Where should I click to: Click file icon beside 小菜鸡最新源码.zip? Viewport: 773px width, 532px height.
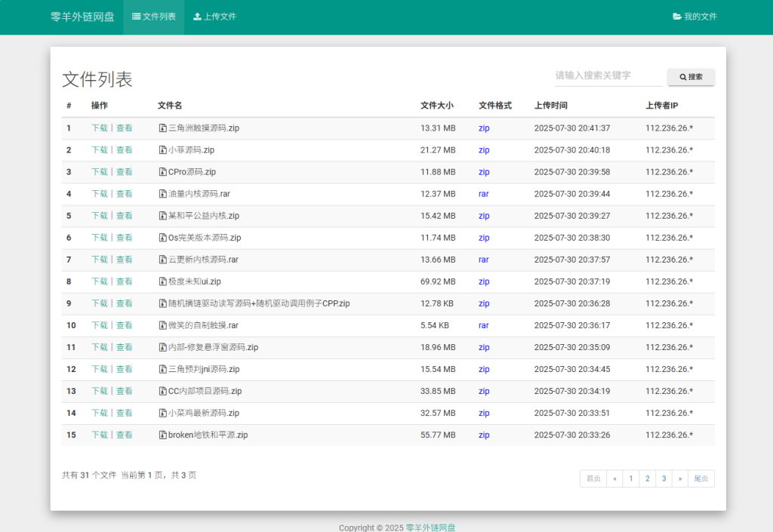[x=163, y=413]
